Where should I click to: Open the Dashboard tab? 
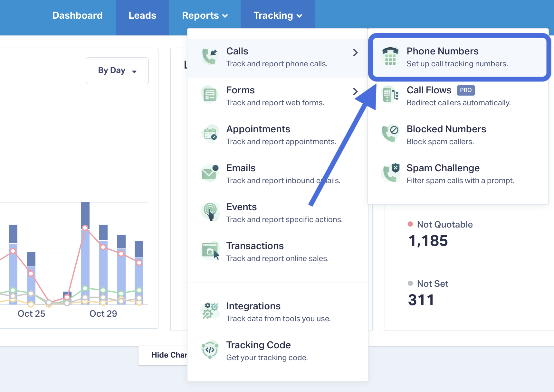pos(77,15)
